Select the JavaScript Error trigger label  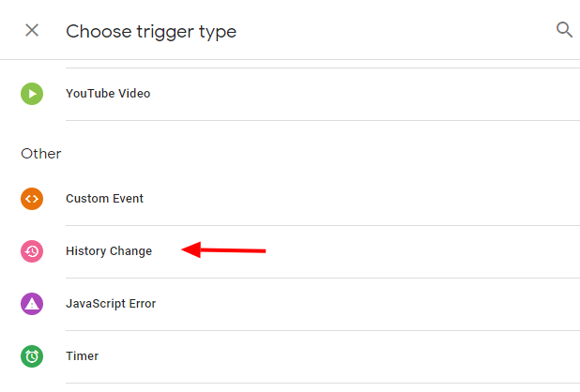(x=111, y=304)
